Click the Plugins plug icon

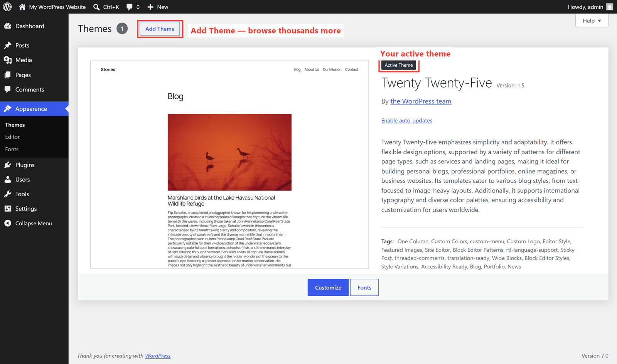(x=8, y=165)
